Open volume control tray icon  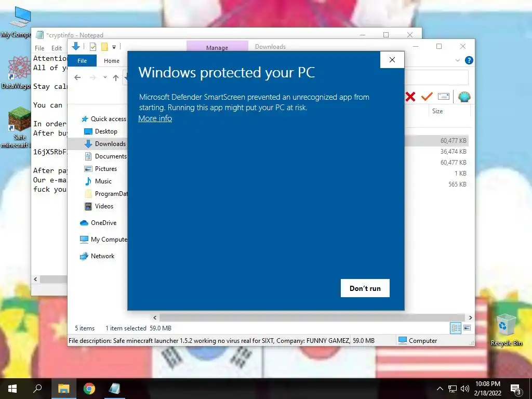point(465,389)
